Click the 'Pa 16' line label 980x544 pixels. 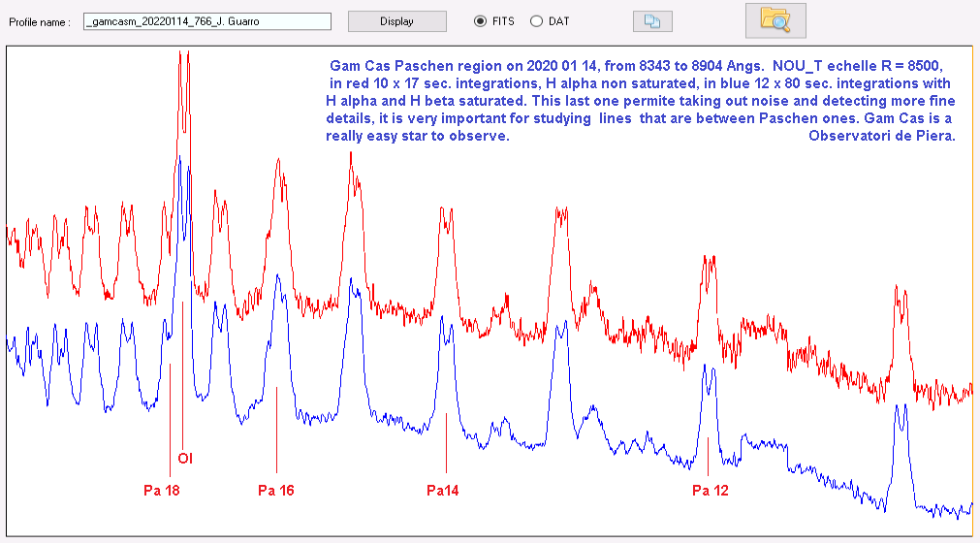click(275, 491)
